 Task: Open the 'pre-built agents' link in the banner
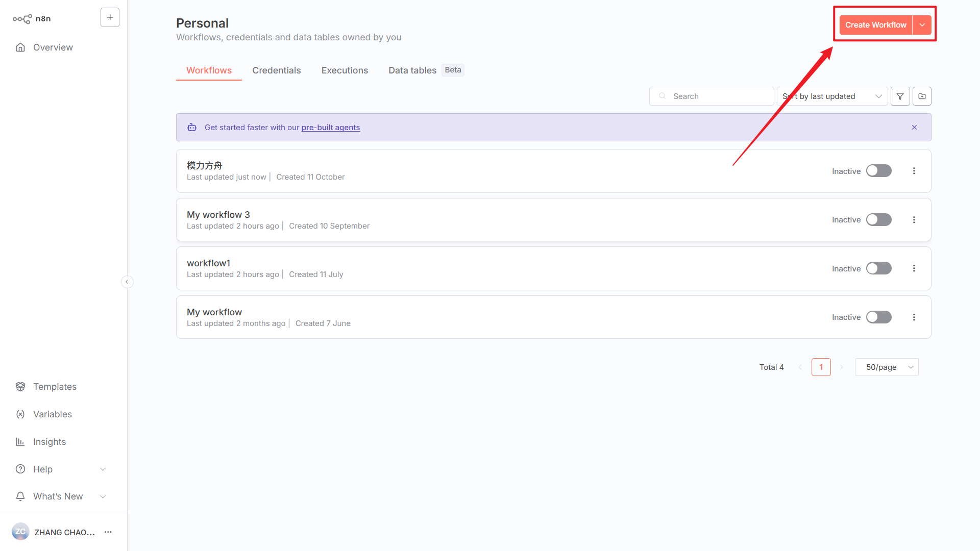click(330, 127)
